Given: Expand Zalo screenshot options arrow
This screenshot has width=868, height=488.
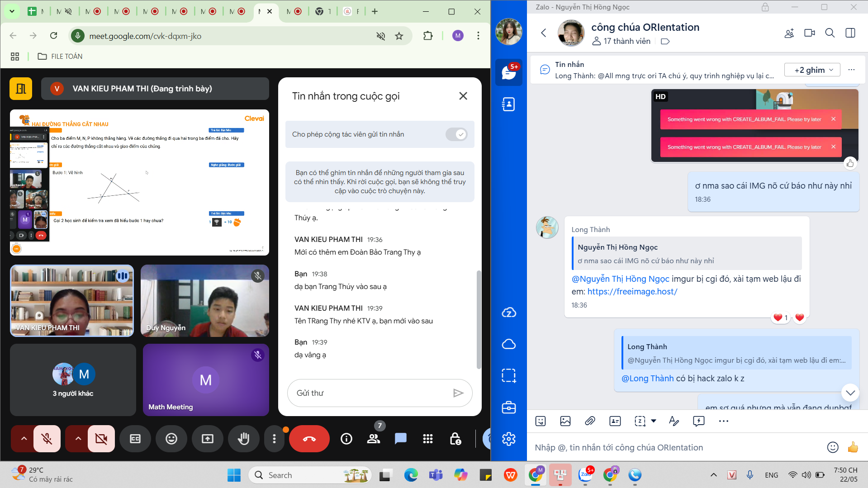Looking at the screenshot, I should pyautogui.click(x=654, y=421).
